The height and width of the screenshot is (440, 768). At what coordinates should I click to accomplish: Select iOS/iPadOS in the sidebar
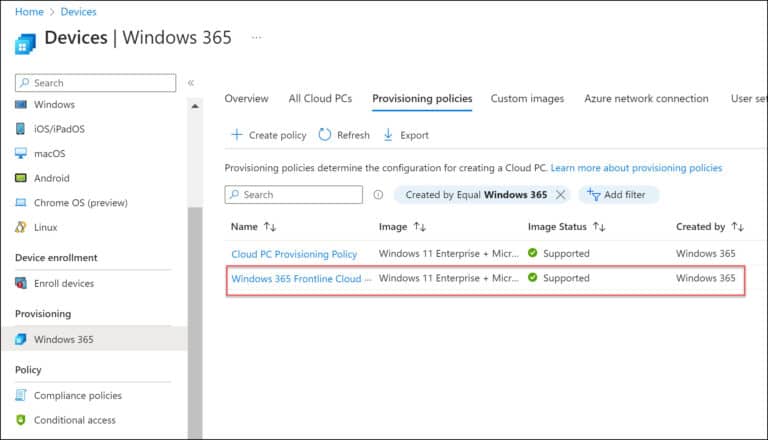(x=59, y=129)
